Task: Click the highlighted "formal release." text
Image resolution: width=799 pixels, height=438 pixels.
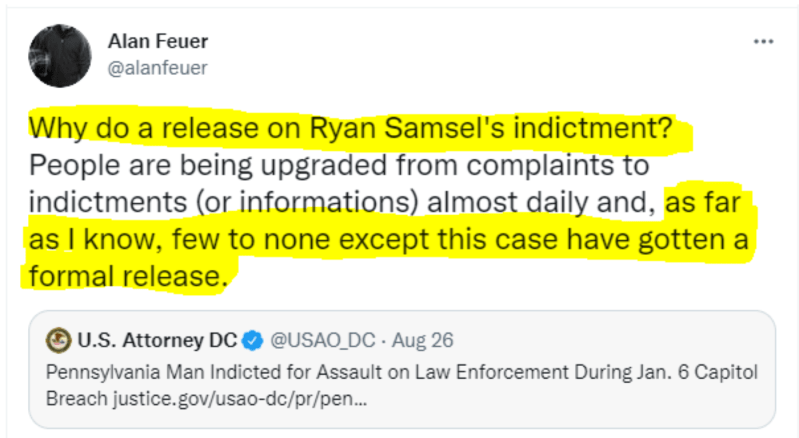Action: point(125,275)
